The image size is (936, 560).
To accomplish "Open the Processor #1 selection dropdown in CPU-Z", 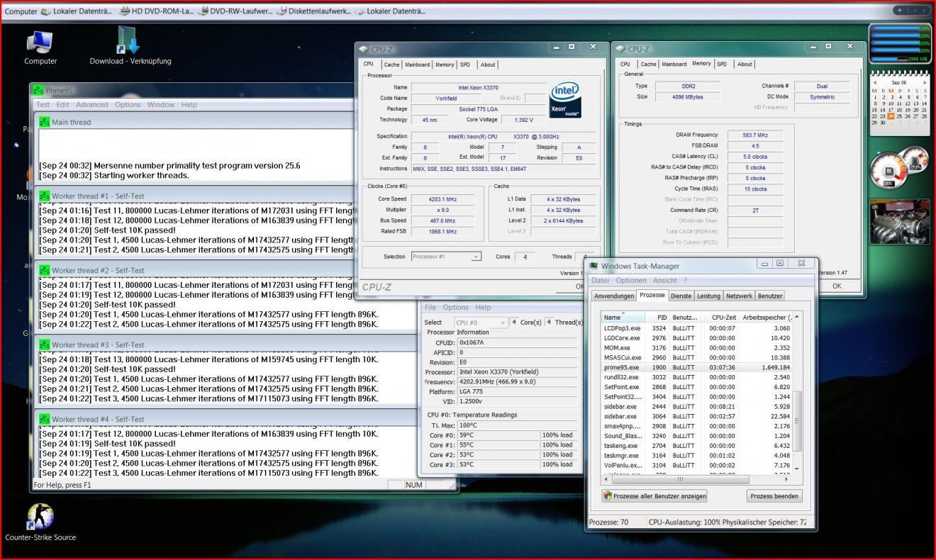I will click(x=446, y=257).
